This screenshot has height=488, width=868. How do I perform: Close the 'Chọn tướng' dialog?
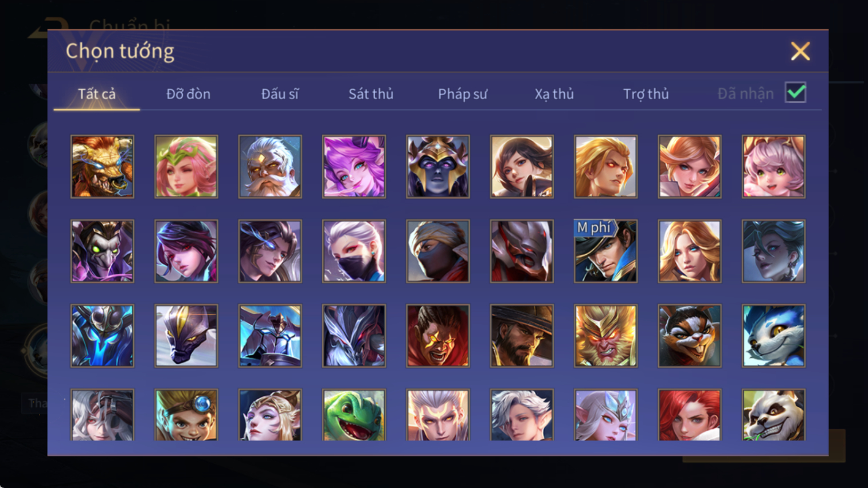click(x=800, y=51)
